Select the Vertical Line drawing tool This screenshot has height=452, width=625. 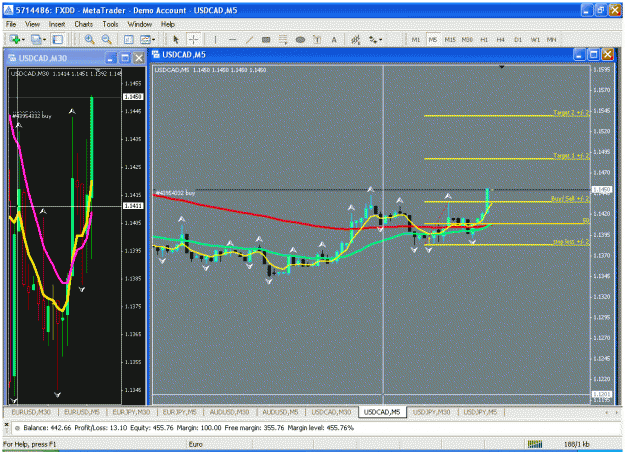point(215,39)
